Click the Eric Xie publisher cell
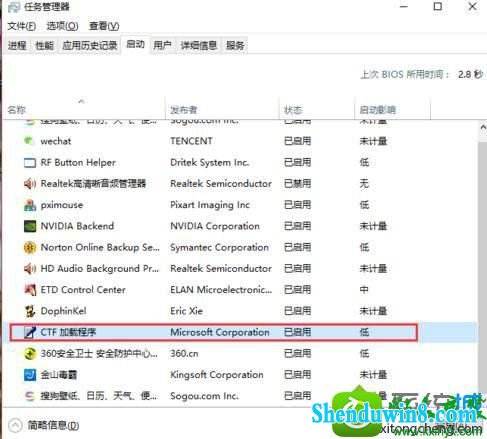The image size is (487, 439). [x=186, y=311]
